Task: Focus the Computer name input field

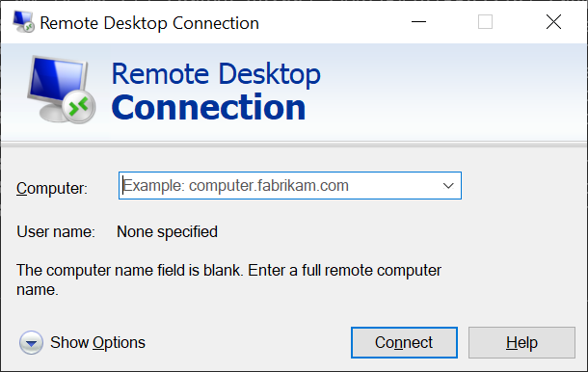Action: 280,186
